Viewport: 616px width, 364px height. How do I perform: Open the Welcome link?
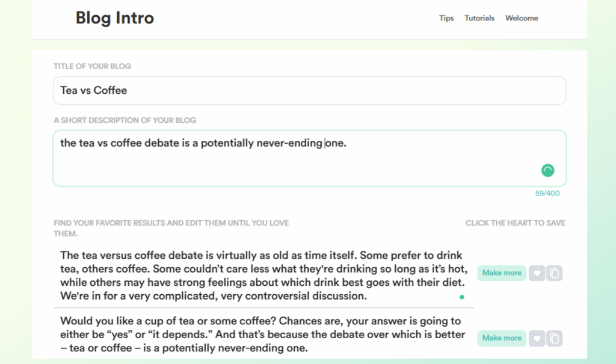[522, 18]
